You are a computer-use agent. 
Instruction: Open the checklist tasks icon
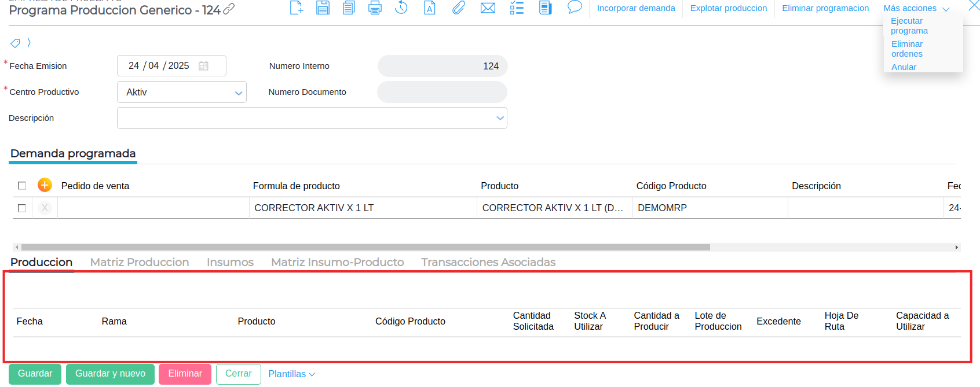[x=517, y=8]
